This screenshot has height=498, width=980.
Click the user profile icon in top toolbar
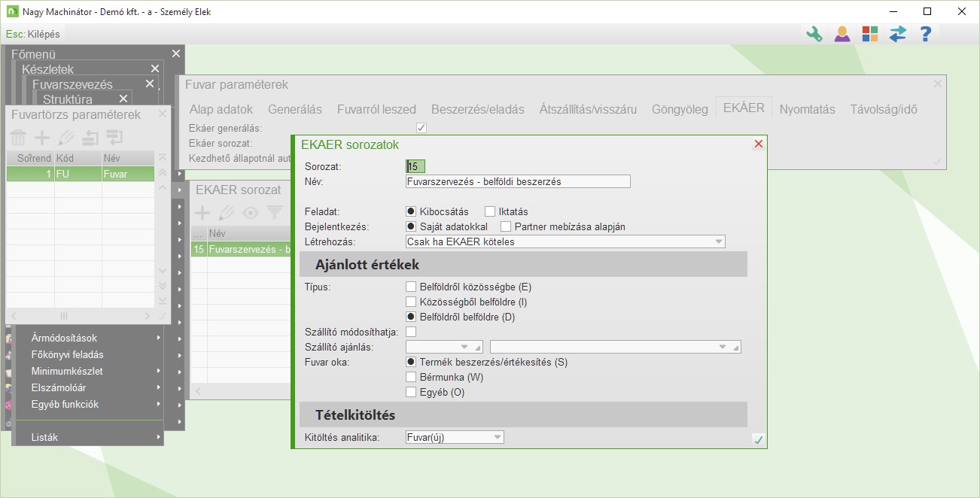(x=842, y=34)
